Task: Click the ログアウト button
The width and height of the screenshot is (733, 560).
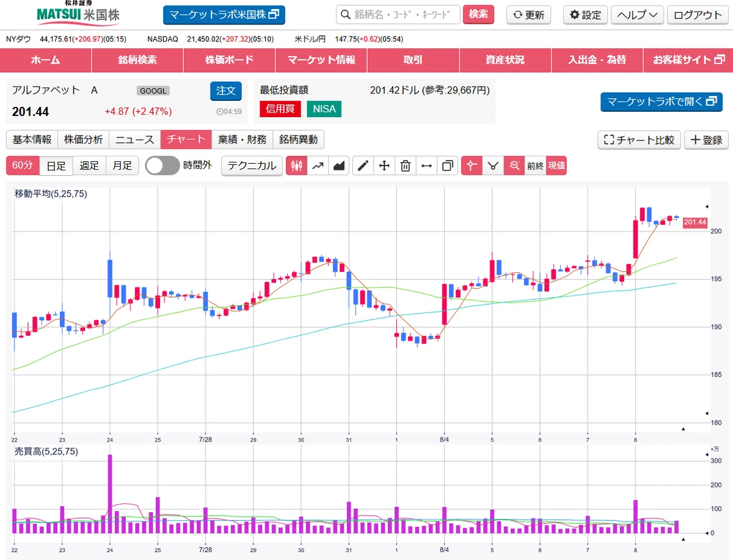Action: (698, 15)
